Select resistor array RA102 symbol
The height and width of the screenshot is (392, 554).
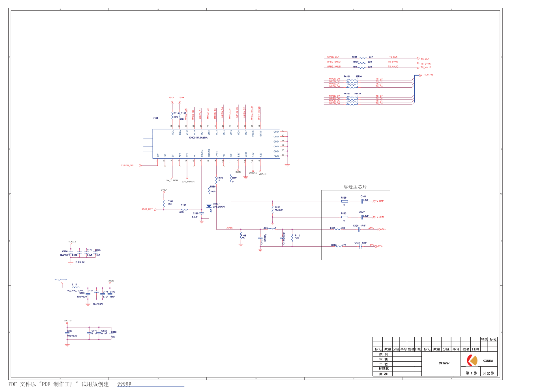[352, 100]
